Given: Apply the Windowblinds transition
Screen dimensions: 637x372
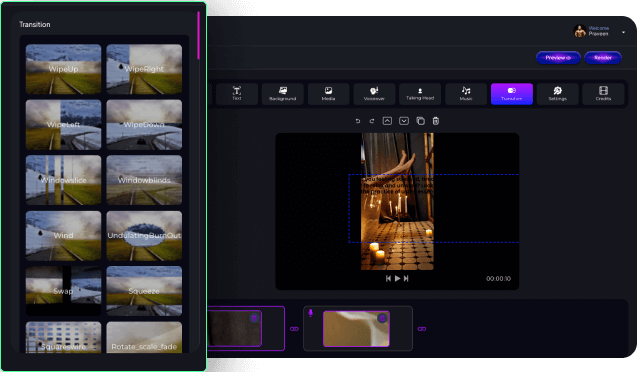Looking at the screenshot, I should pos(144,180).
